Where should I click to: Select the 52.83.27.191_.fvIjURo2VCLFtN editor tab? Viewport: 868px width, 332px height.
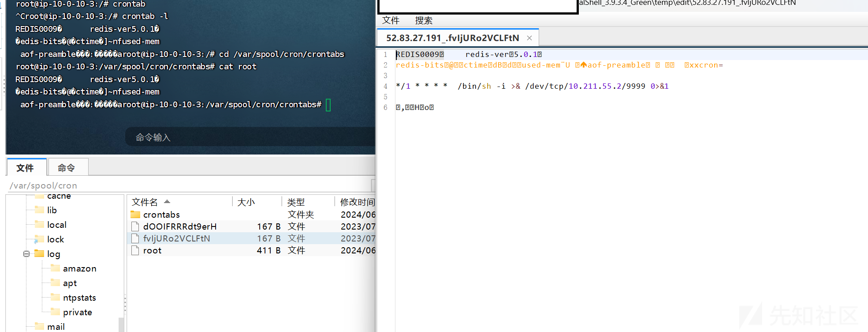pos(453,38)
